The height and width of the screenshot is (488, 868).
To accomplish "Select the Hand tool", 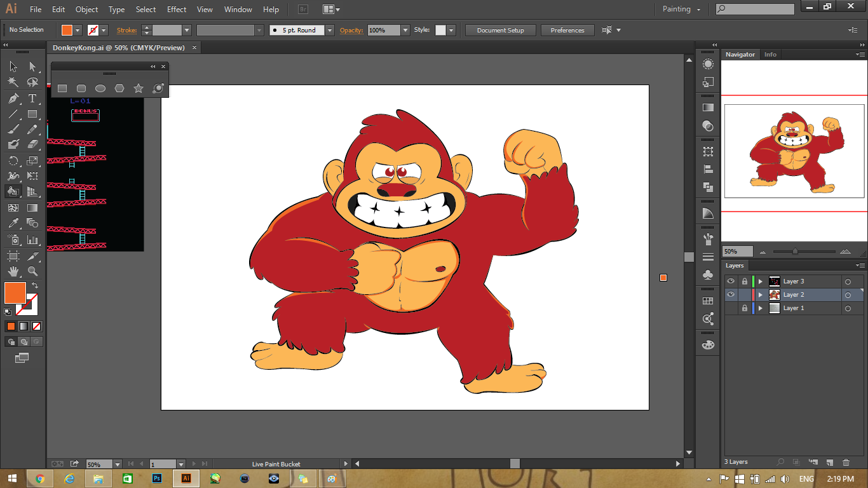I will tap(13, 271).
